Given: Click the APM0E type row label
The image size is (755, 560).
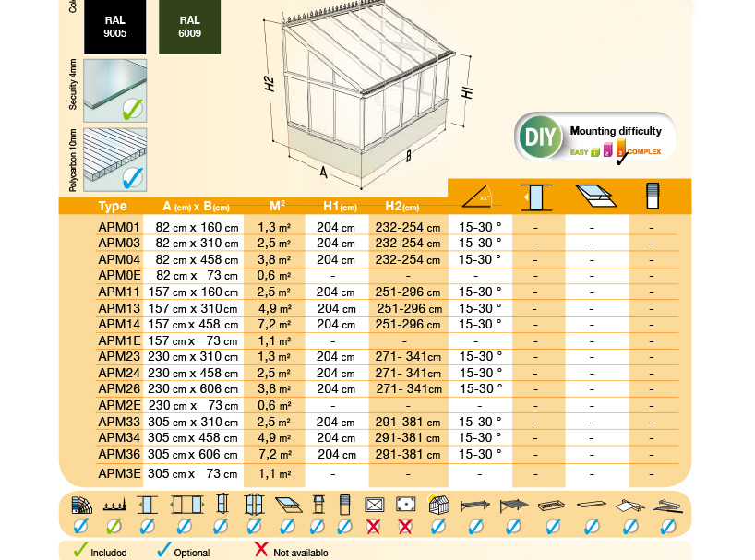Looking at the screenshot, I should coord(119,275).
